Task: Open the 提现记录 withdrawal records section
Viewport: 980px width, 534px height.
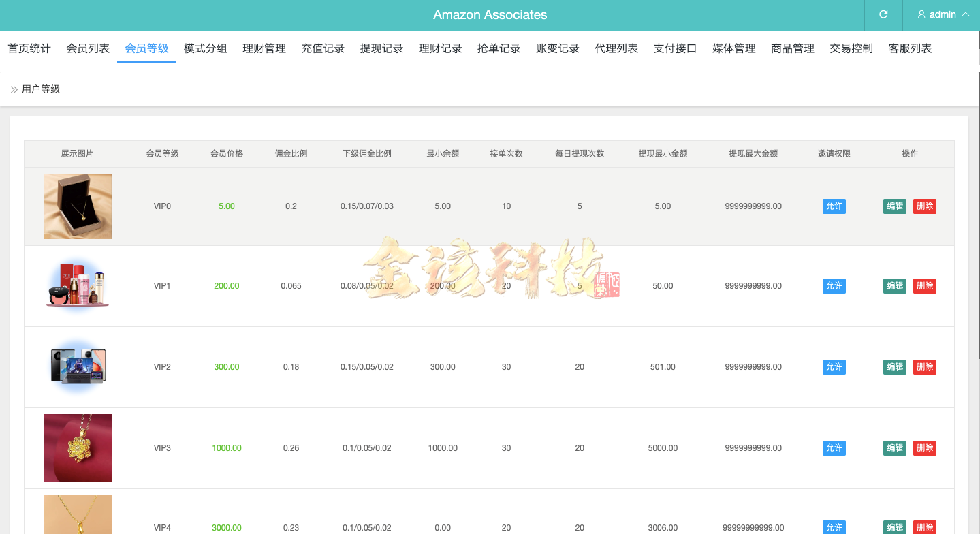Action: click(381, 48)
